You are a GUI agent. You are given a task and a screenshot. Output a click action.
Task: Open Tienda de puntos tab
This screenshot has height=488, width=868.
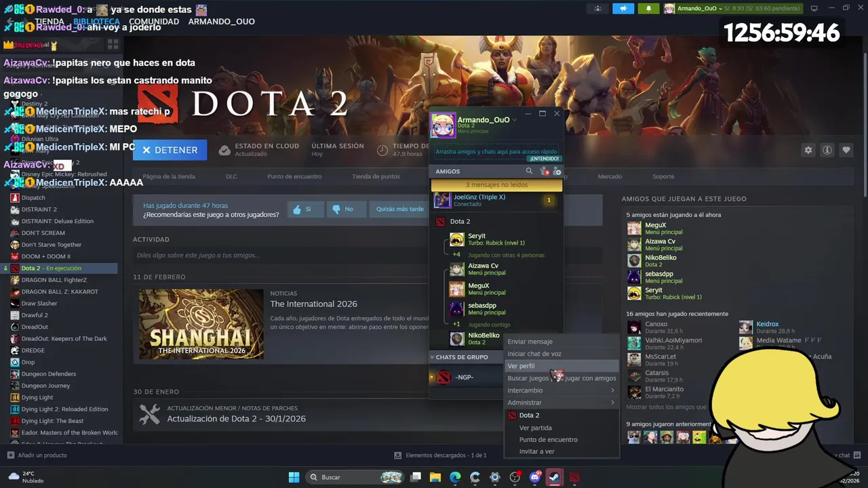[376, 176]
